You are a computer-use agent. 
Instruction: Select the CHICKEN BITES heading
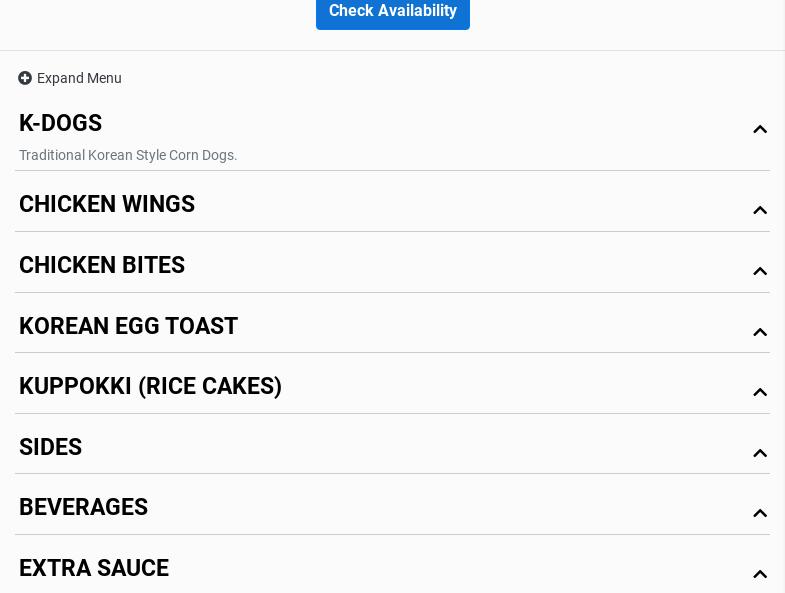tap(102, 265)
